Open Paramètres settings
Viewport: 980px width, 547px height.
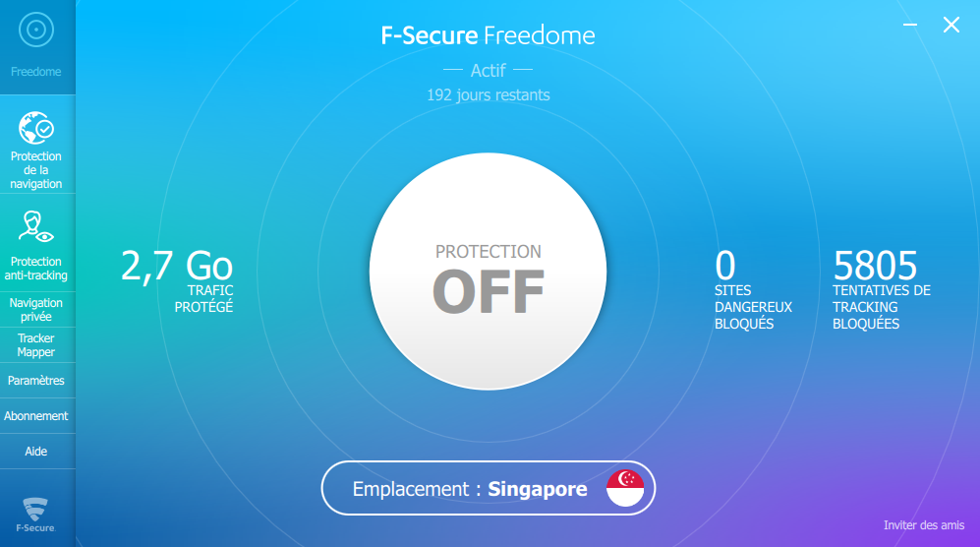point(36,381)
